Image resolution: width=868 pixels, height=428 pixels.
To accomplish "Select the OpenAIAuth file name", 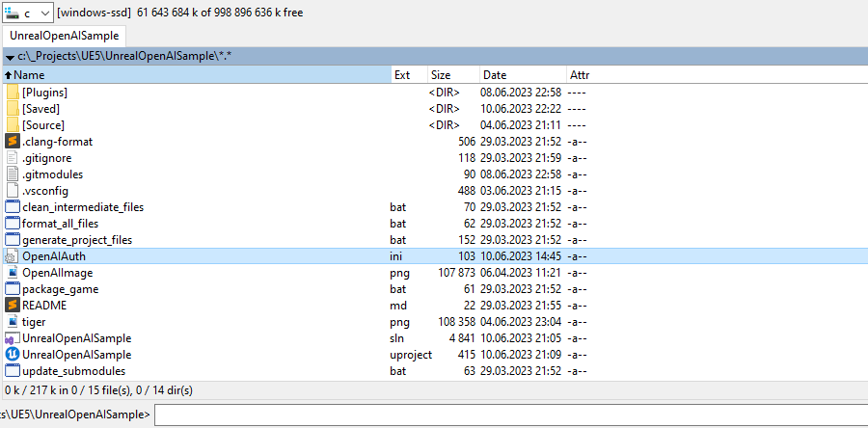I will click(x=54, y=256).
